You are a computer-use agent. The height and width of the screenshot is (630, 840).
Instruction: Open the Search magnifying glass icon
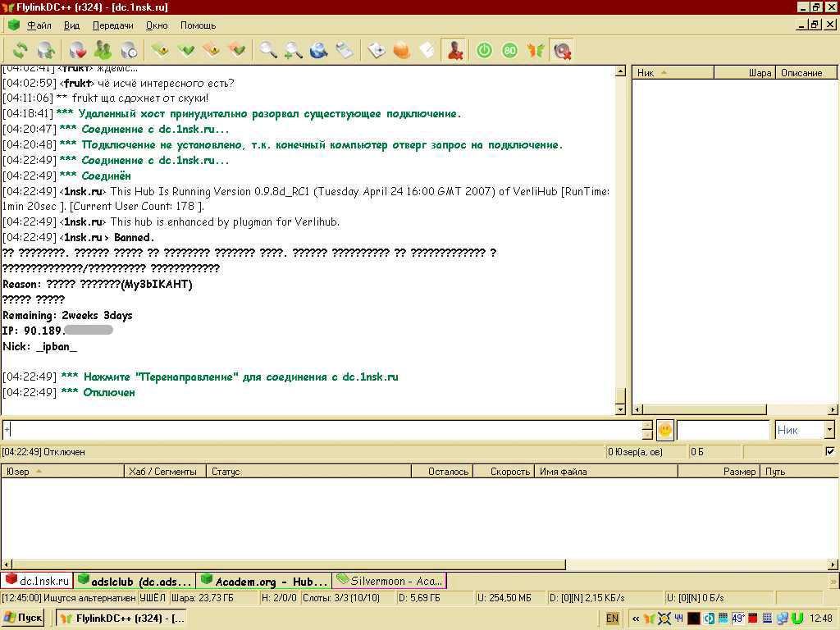click(268, 51)
